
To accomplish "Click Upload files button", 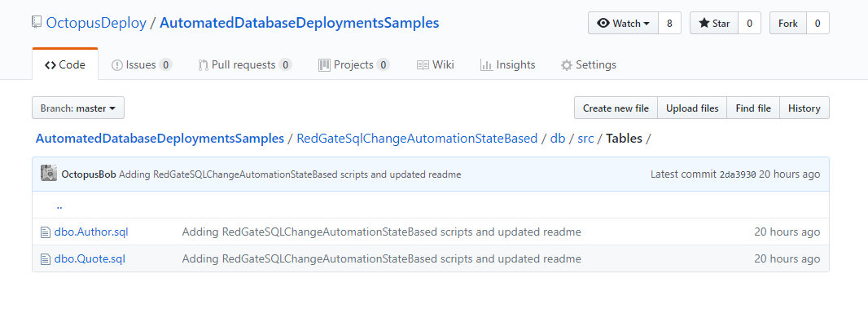I will pos(692,108).
